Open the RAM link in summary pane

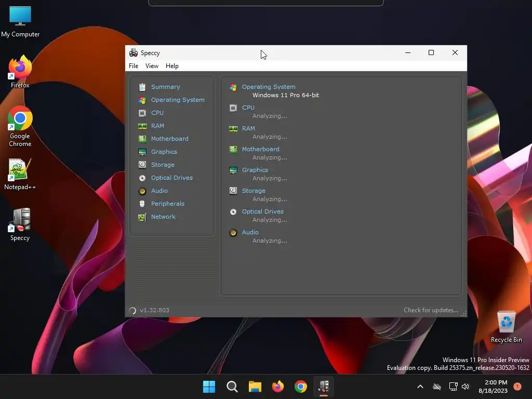[248, 128]
